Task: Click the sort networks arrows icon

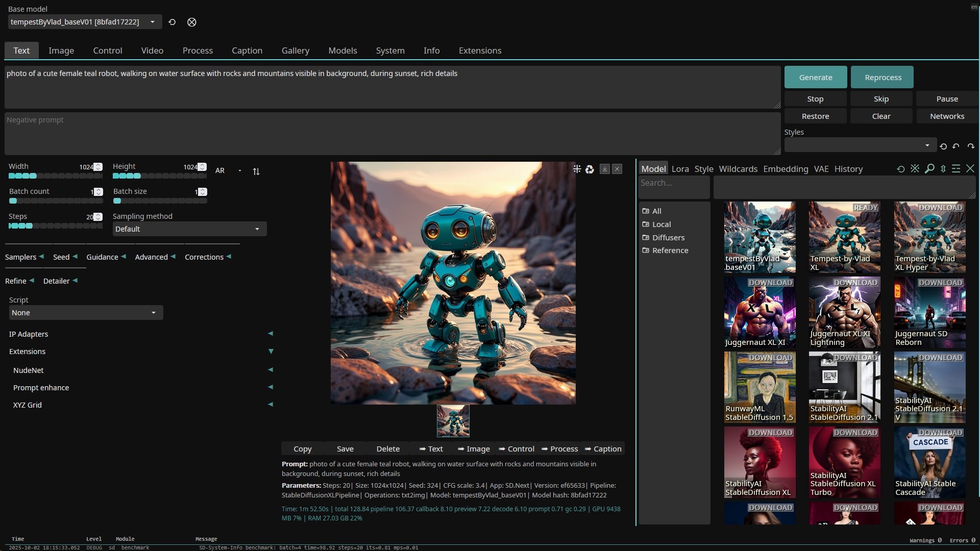Action: point(943,169)
